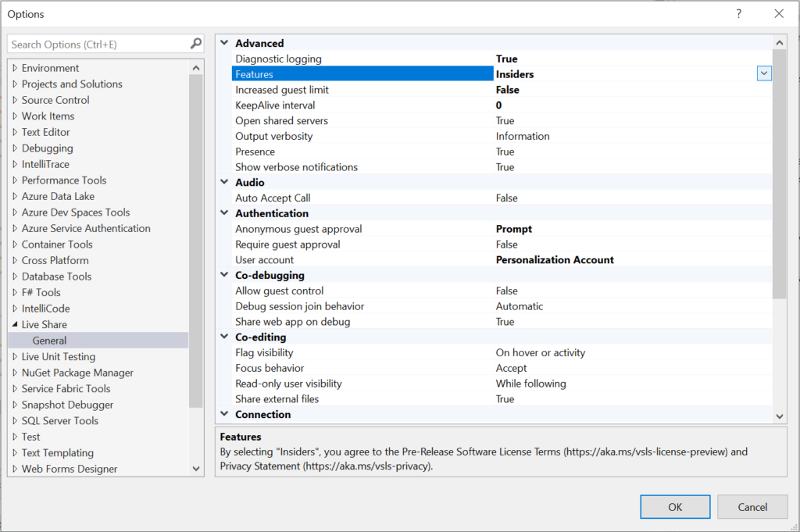
Task: Click the Cancel button
Action: [752, 506]
